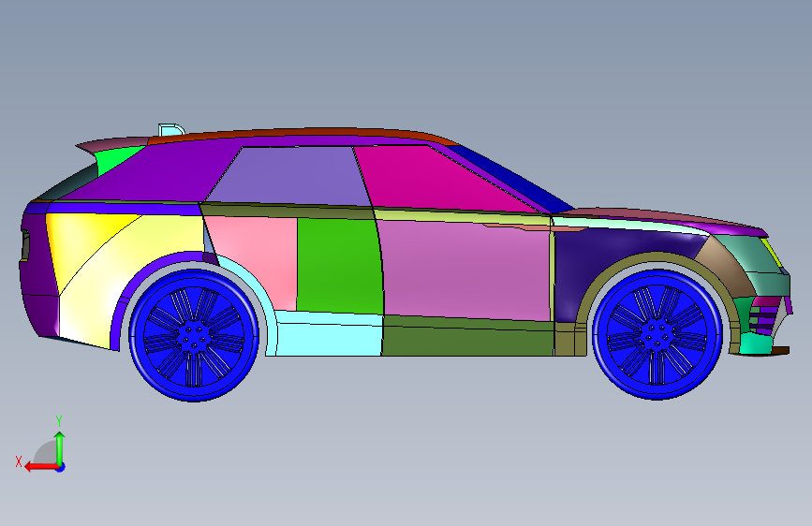The height and width of the screenshot is (526, 812).
Task: Pick the dark olive green rocker panel
Action: click(468, 338)
